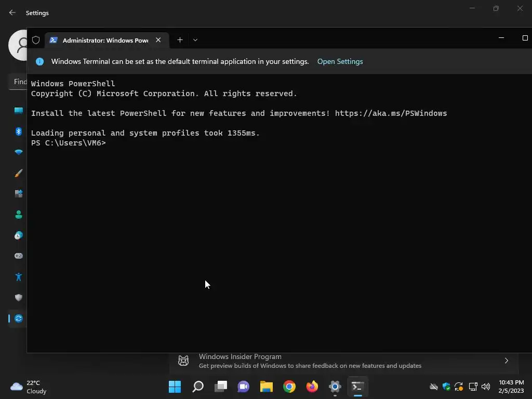Close the Administrator PowerShell tab

(x=158, y=40)
